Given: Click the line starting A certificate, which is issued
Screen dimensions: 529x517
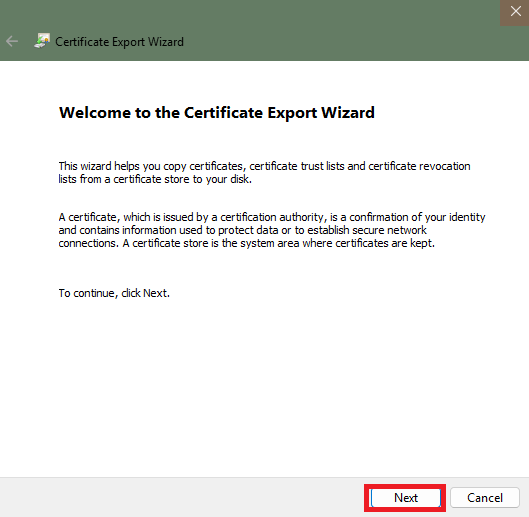Looking at the screenshot, I should coord(272,217).
